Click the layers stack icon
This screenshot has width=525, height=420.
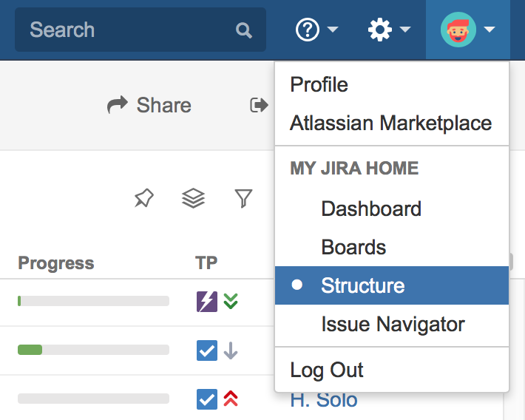(193, 198)
